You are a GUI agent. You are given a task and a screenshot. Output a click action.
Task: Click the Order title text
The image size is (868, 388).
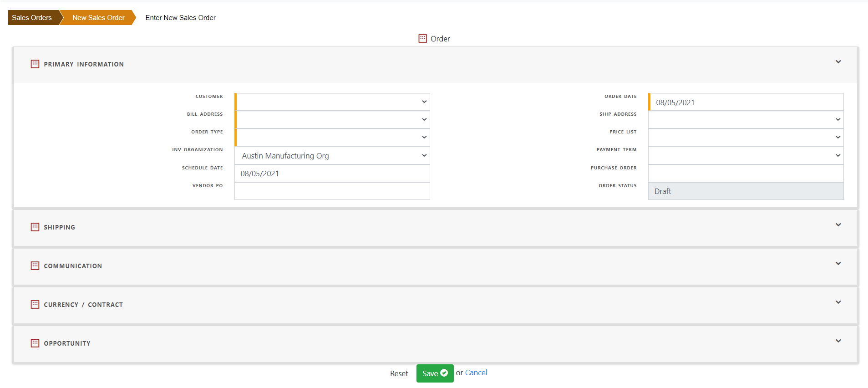click(440, 39)
